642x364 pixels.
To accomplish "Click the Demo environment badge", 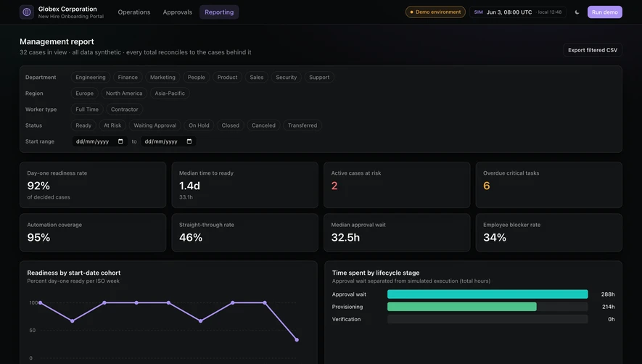I will (x=435, y=12).
